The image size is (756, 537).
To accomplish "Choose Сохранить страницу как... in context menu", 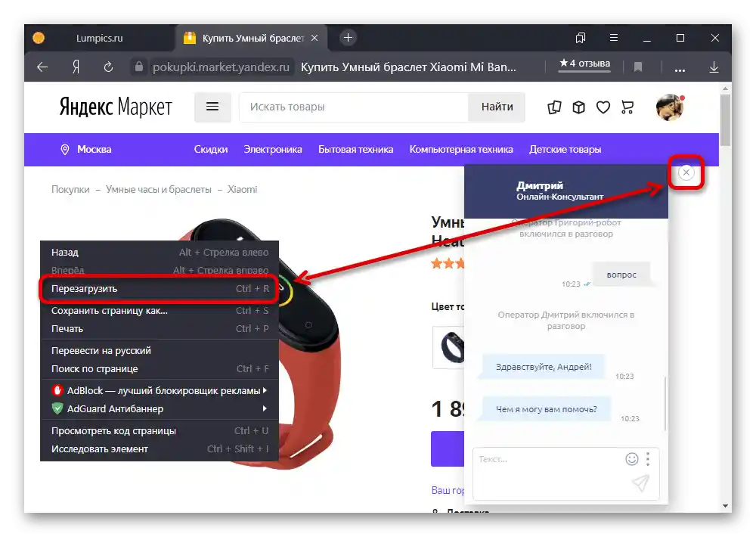I will (x=160, y=311).
